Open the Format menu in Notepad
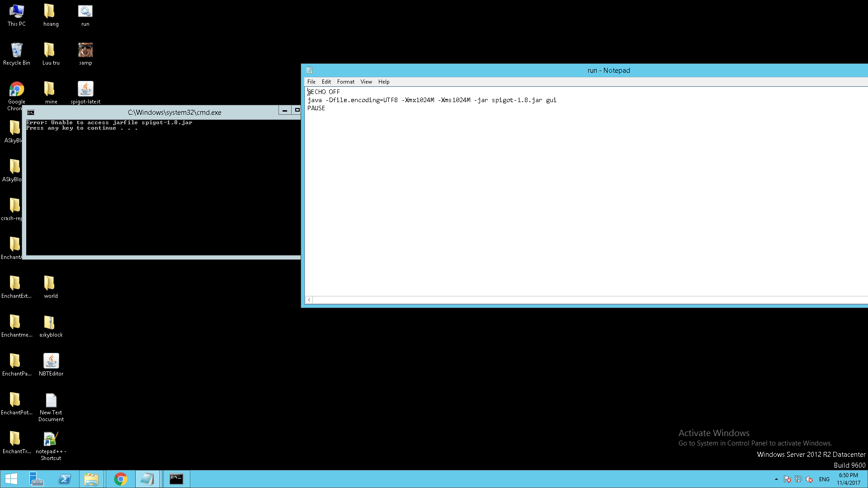Viewport: 868px width, 488px height. [x=345, y=82]
